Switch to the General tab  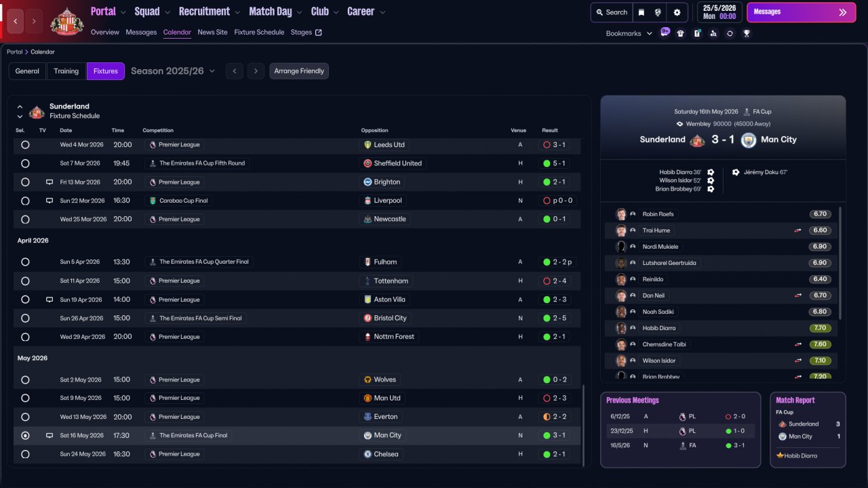[27, 71]
